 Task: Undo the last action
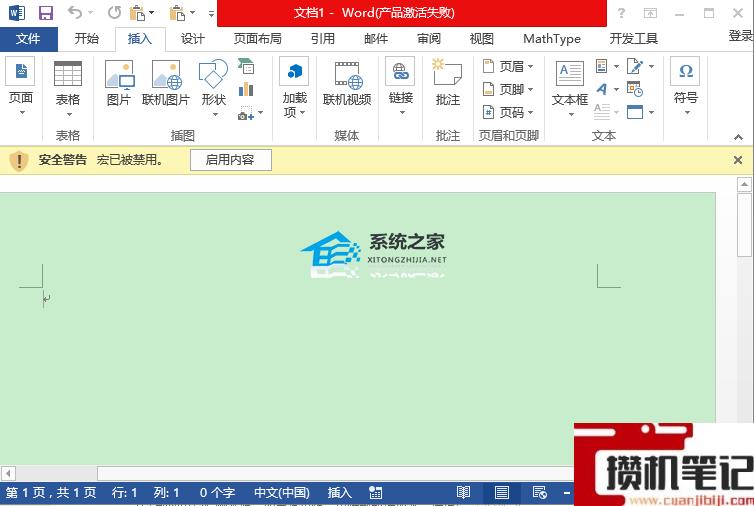click(75, 13)
